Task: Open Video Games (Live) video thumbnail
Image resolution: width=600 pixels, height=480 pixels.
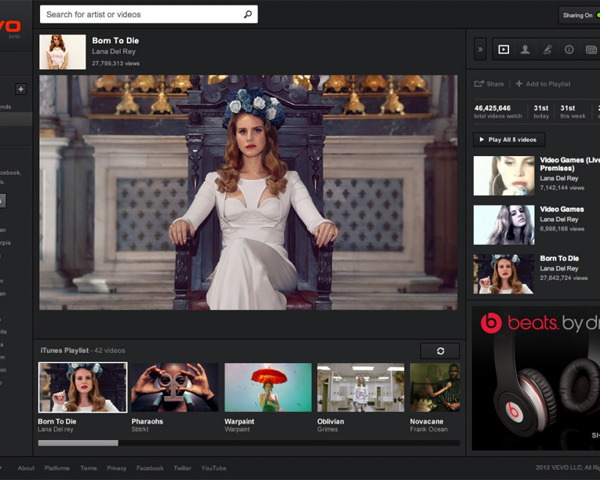Action: (x=504, y=176)
